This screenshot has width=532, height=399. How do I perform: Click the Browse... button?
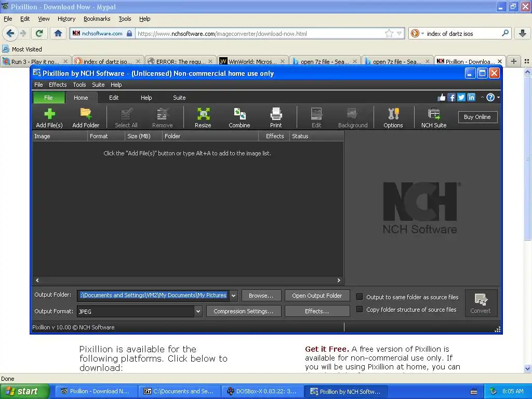(261, 296)
